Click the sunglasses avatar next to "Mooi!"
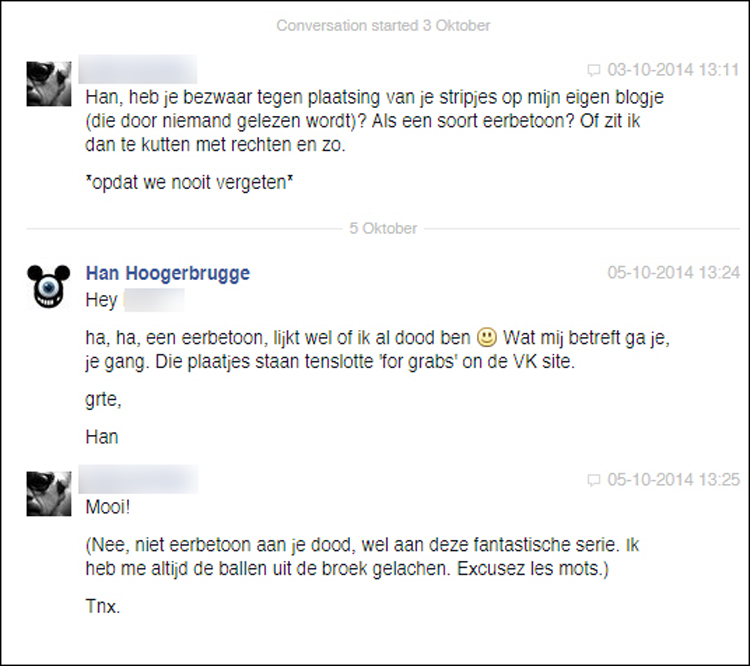Screen dimensions: 750x666 click(x=49, y=494)
